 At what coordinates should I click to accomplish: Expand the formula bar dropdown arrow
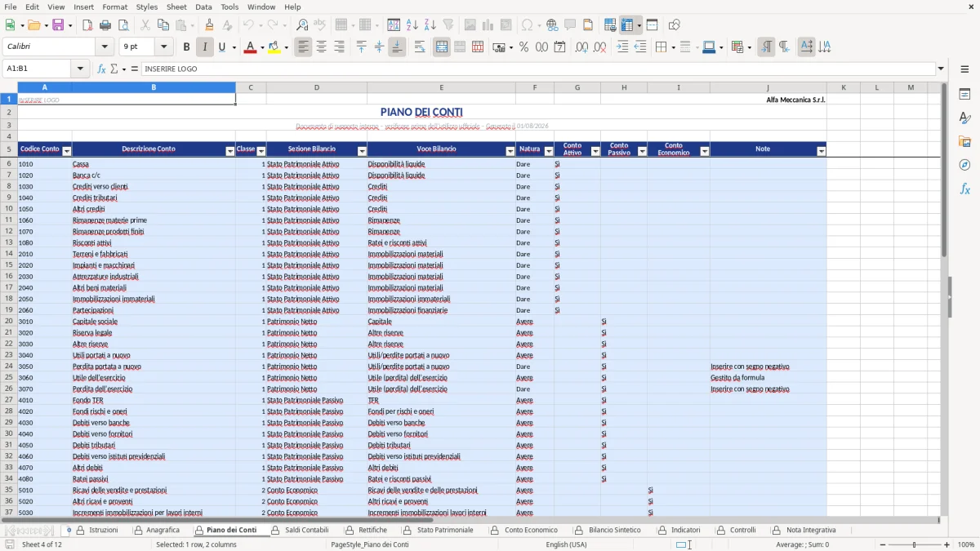pyautogui.click(x=941, y=69)
